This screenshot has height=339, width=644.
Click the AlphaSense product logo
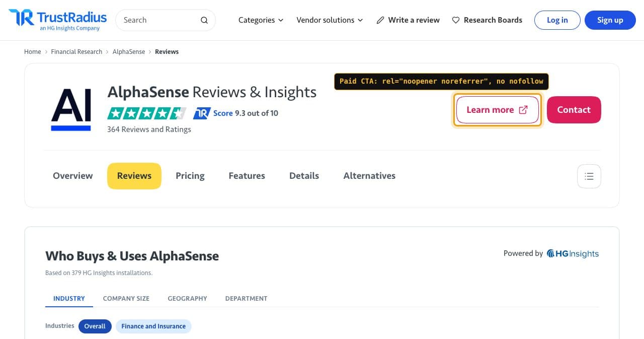click(71, 110)
